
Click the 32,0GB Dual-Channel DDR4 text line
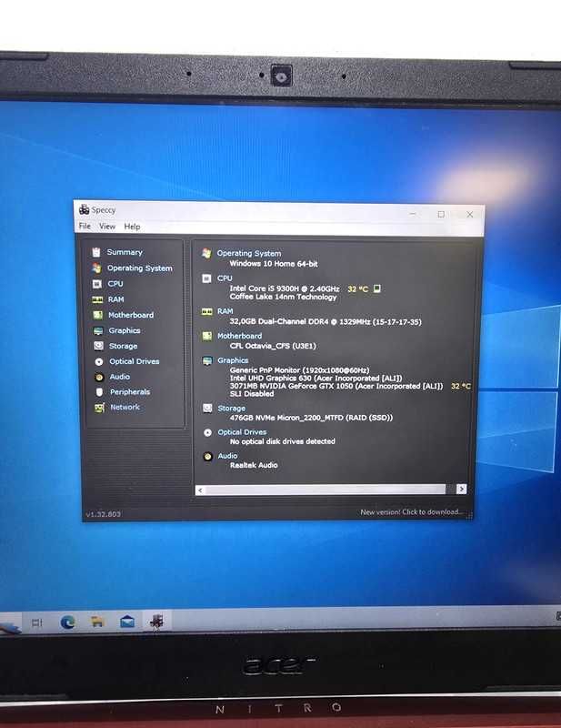(x=326, y=321)
